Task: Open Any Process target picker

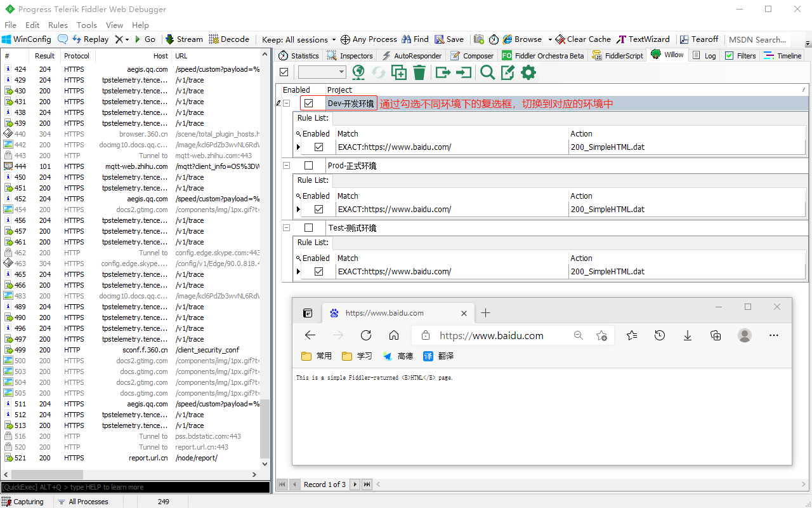Action: pos(369,39)
